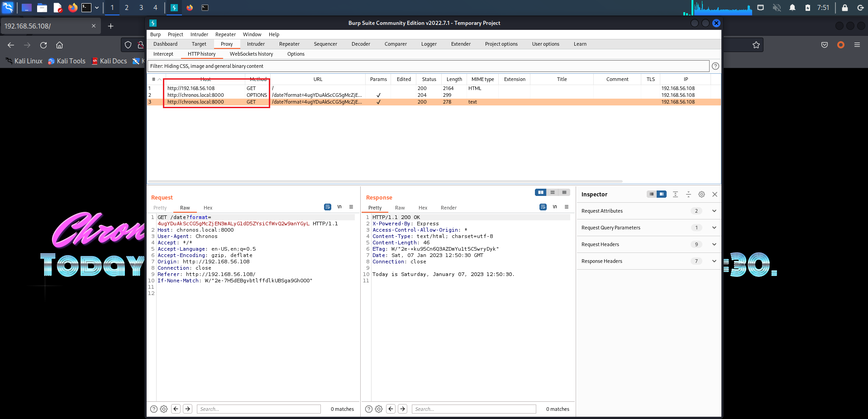Dock the Inspector panel on the right
Image resolution: width=868 pixels, height=419 pixels.
[662, 194]
